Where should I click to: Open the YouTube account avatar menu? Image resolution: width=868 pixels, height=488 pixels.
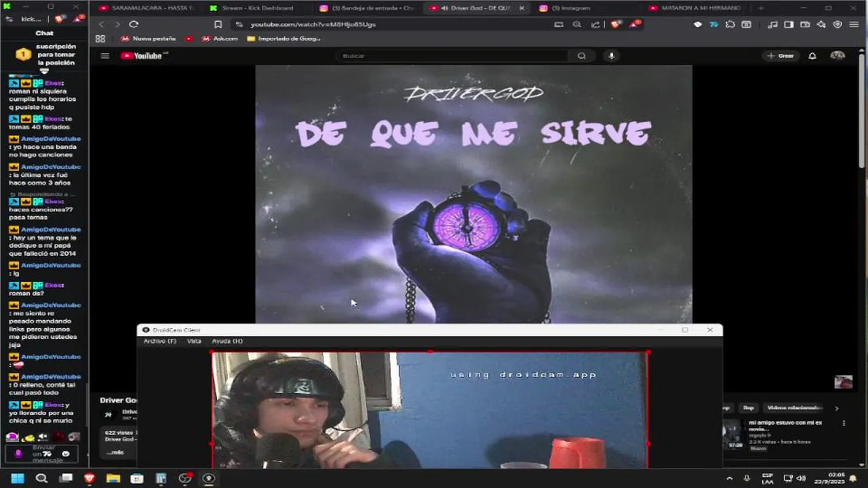837,56
